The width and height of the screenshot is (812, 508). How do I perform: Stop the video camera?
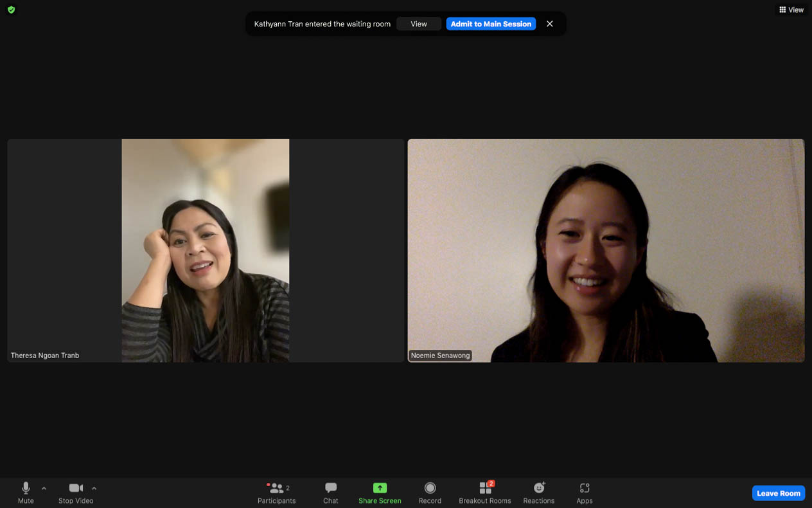pos(76,493)
